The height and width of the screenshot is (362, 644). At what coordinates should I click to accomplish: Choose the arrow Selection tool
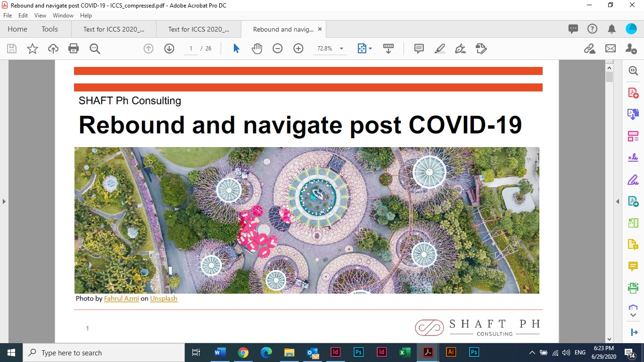pyautogui.click(x=236, y=49)
